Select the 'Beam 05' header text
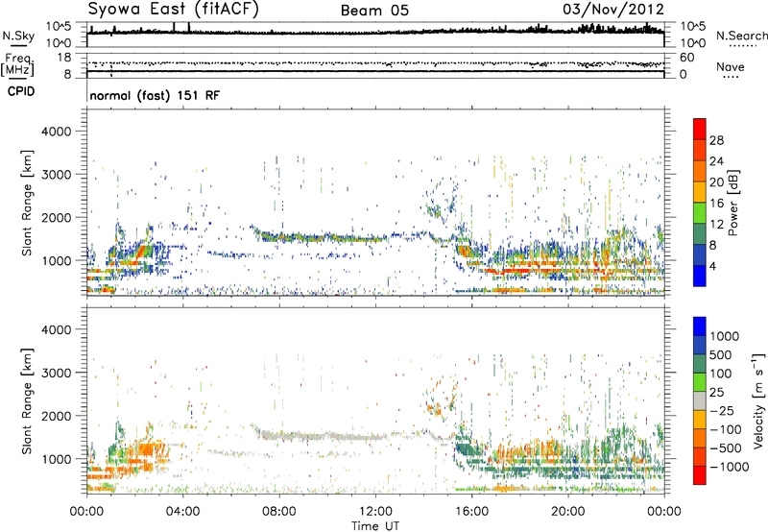Viewport: 768px width, 532px height. click(374, 11)
